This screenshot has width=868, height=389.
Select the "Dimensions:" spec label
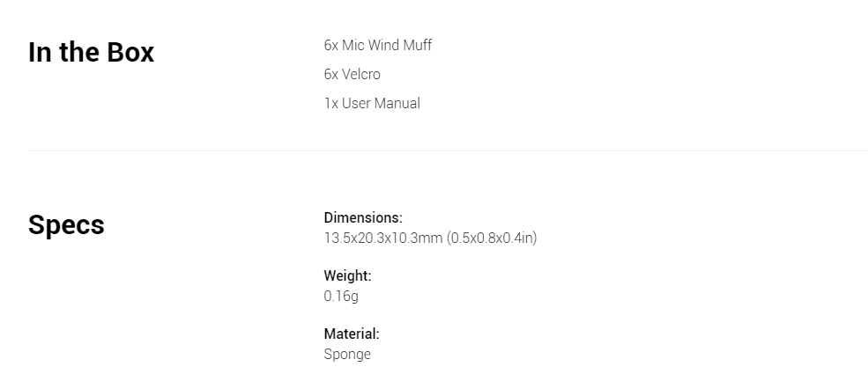coord(363,217)
